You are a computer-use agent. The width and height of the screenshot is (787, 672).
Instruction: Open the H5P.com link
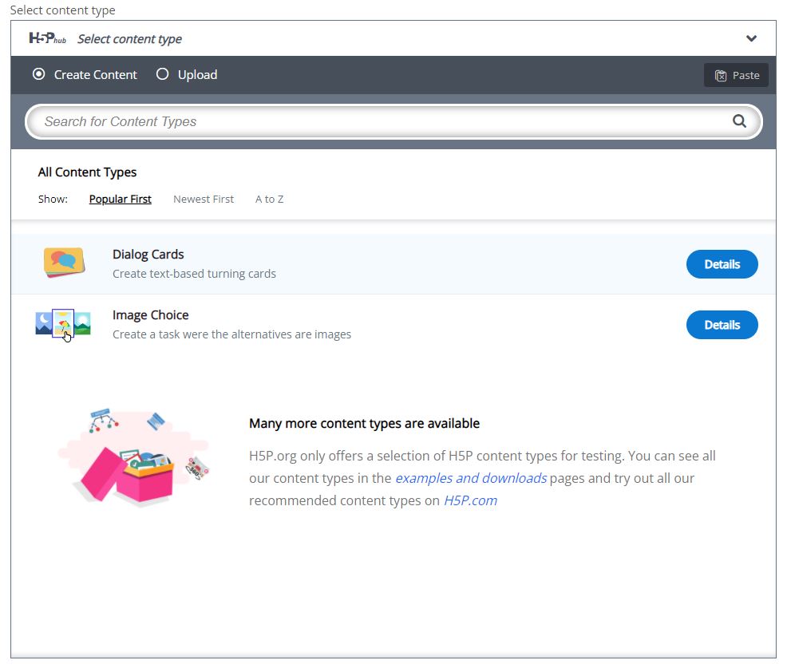470,500
